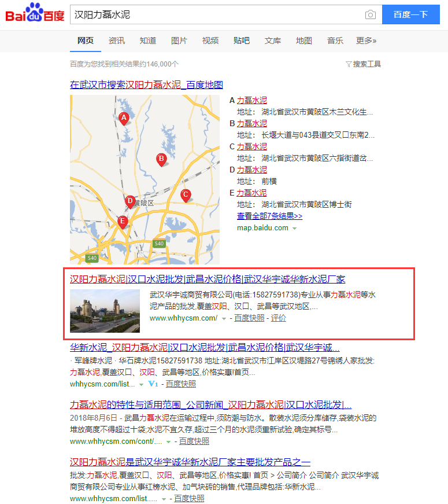Switch to the 文库 tab
Screen dimensions: 448x504
273,41
